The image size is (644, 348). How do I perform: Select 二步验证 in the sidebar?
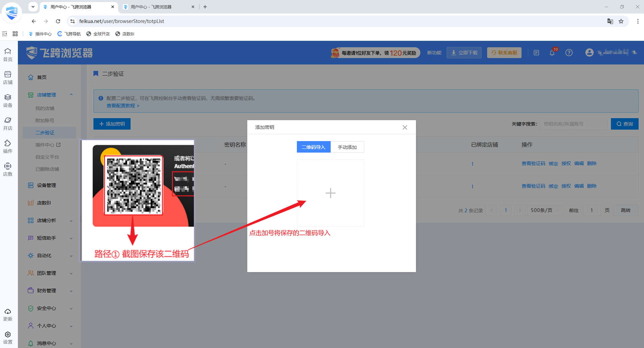point(50,133)
